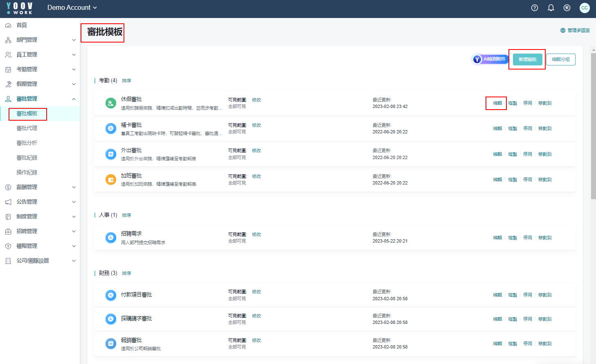Open the CC user avatar menu
The width and height of the screenshot is (596, 364).
point(585,8)
